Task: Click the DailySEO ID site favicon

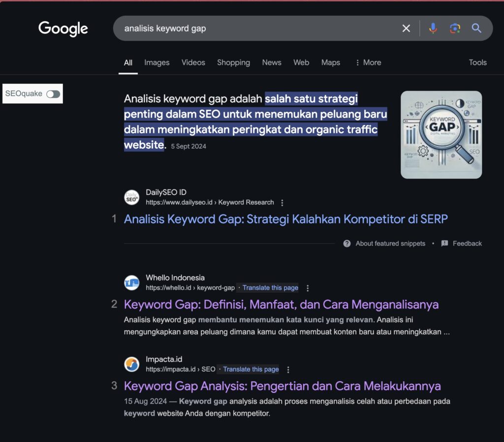Action: coord(132,197)
